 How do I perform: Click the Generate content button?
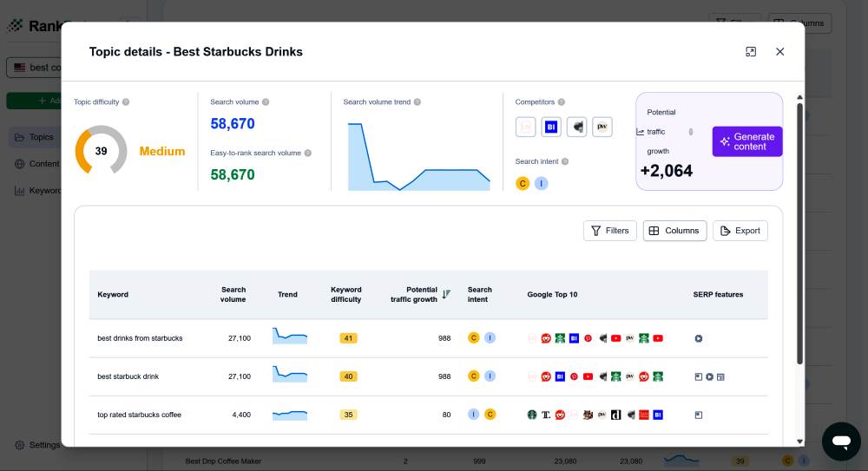point(746,141)
